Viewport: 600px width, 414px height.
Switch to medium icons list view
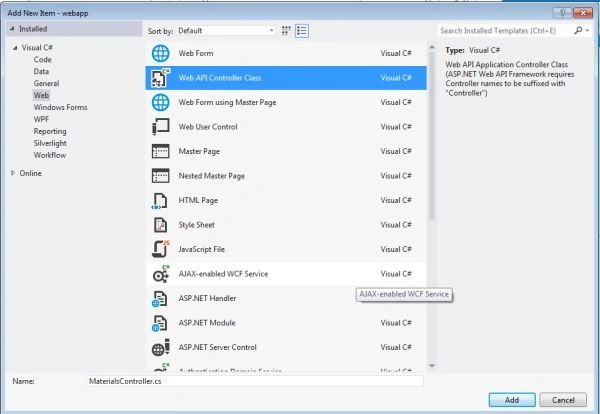coord(302,31)
